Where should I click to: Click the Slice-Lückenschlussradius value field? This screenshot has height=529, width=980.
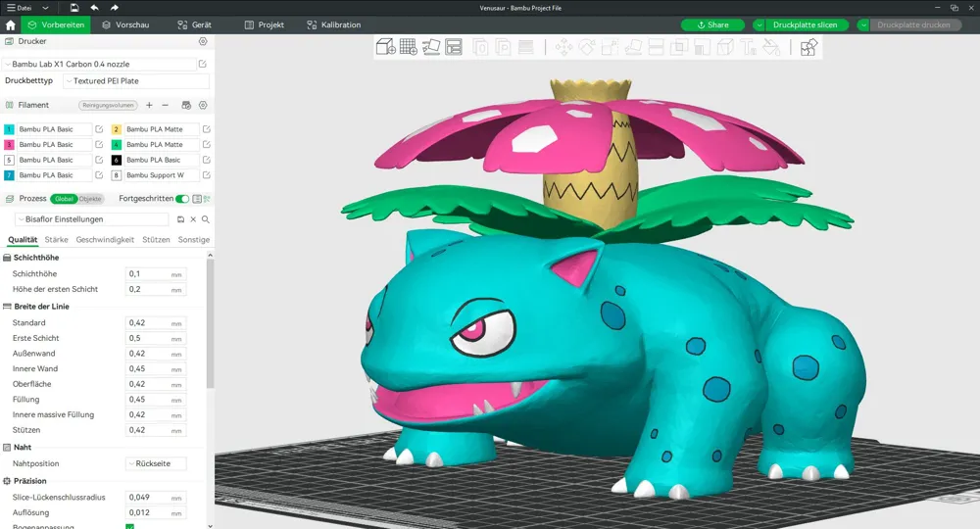point(156,497)
